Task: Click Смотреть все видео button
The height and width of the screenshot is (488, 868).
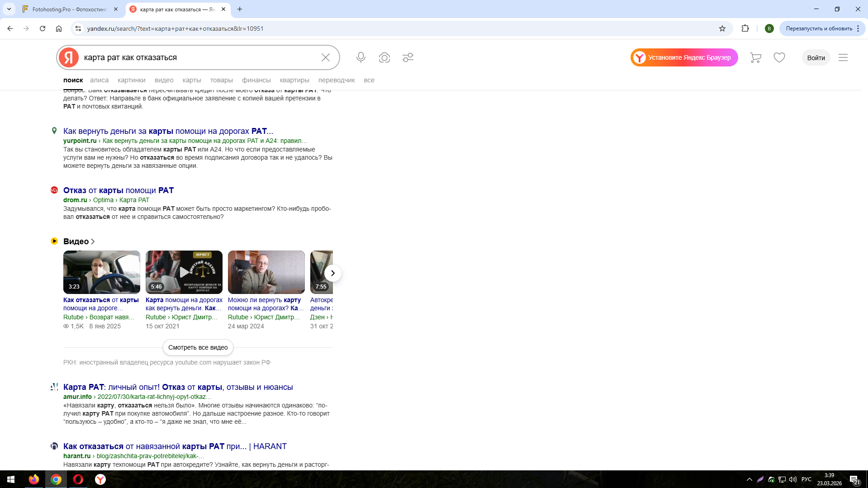Action: point(198,347)
